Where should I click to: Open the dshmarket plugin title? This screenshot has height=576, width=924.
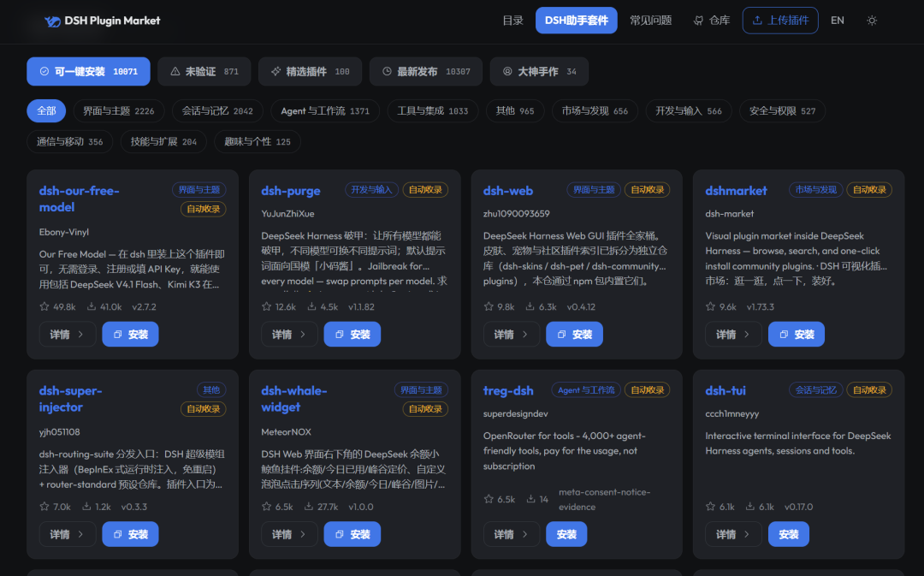tap(736, 191)
